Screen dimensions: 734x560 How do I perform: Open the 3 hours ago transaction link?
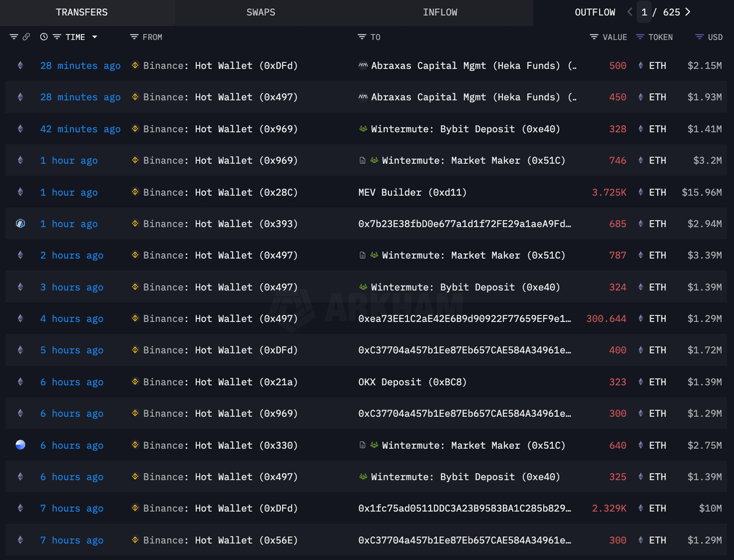[72, 287]
